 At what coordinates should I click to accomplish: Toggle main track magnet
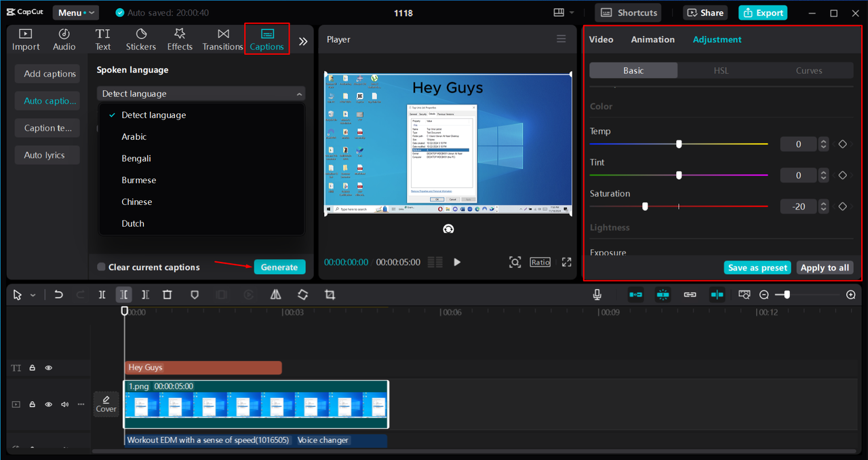click(x=635, y=294)
